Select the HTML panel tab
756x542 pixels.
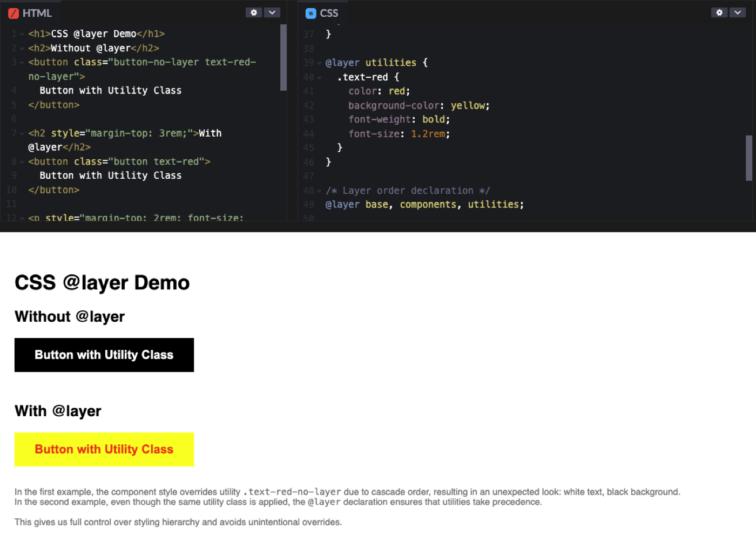tap(30, 13)
